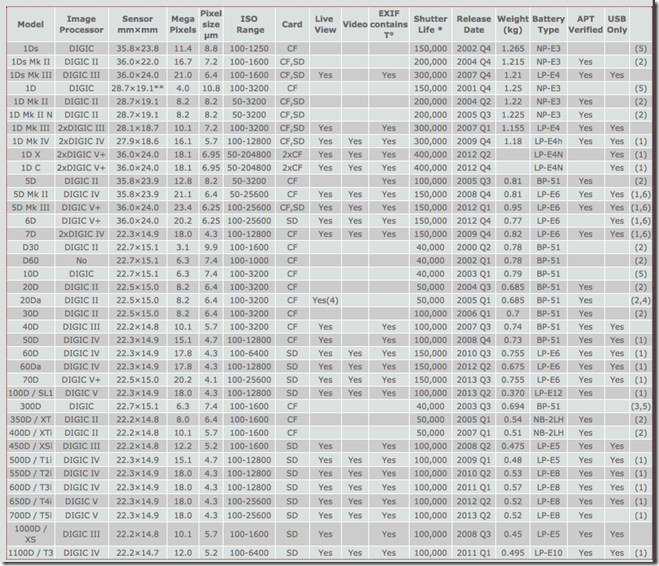Click the 100-1250 ISO range cell
Viewport: 659px width, 566px height.
pos(249,48)
